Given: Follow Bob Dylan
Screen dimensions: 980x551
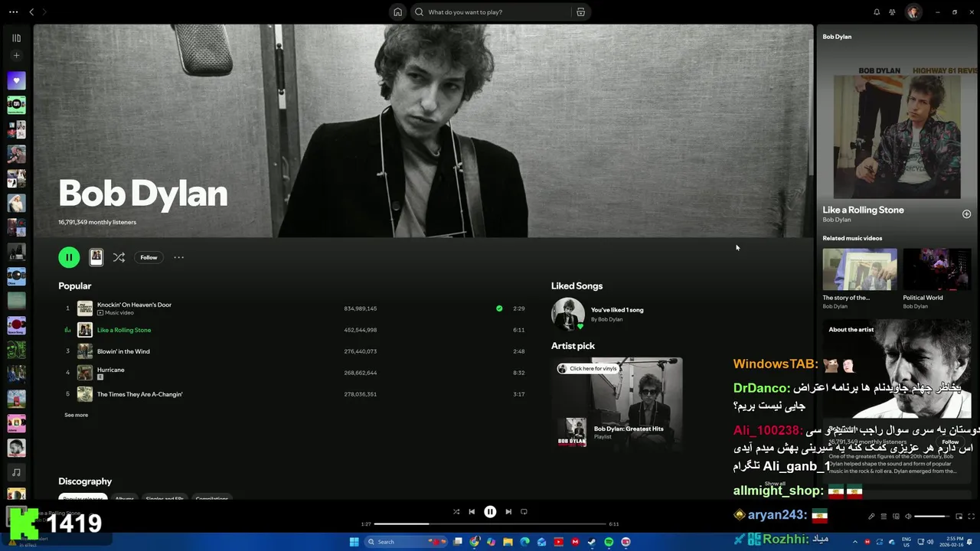Looking at the screenshot, I should 149,257.
